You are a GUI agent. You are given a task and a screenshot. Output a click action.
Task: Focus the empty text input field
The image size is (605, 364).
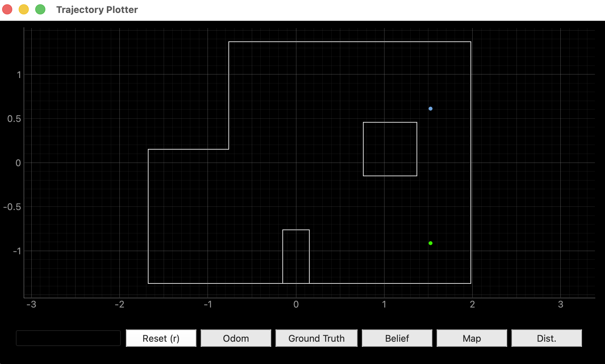click(68, 338)
